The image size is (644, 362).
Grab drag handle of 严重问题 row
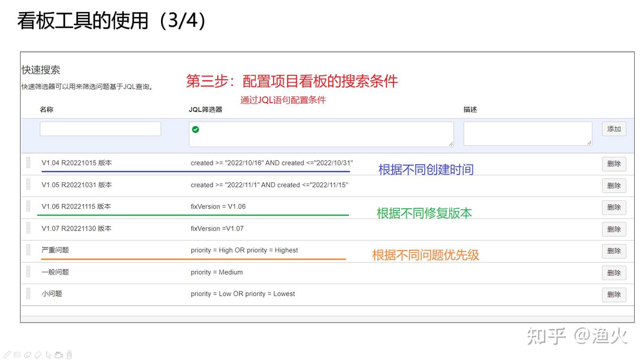[x=29, y=250]
